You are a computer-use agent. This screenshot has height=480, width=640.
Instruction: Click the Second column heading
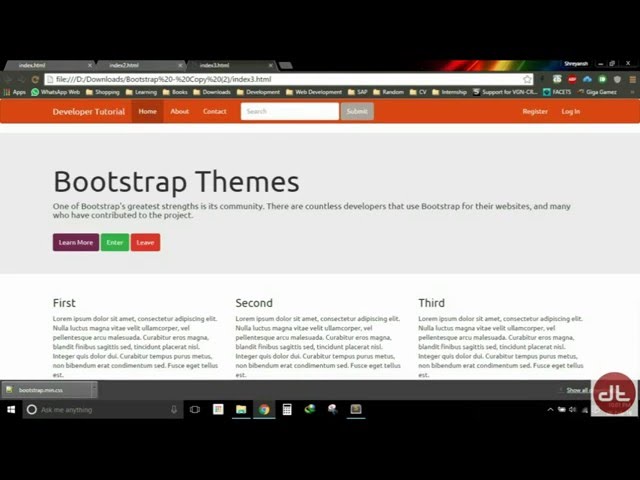[x=254, y=303]
